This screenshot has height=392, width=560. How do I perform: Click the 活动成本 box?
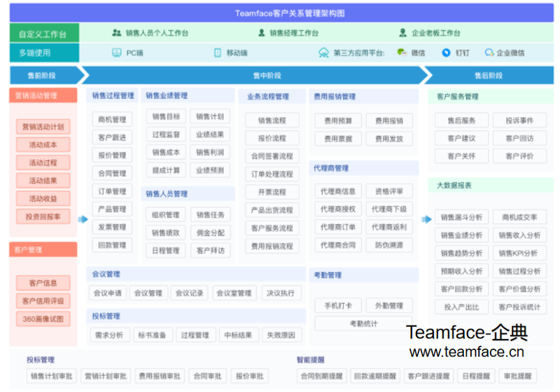point(43,145)
